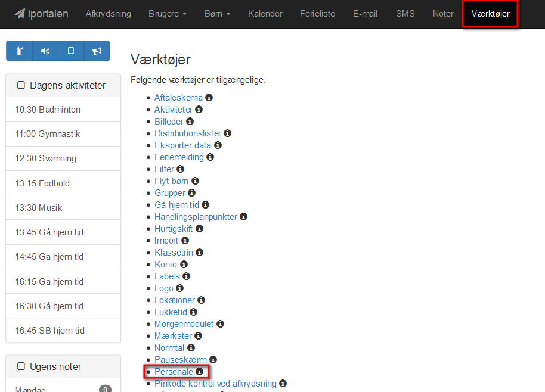This screenshot has width=545, height=392.
Task: Open the Eksporter data link
Action: point(183,145)
